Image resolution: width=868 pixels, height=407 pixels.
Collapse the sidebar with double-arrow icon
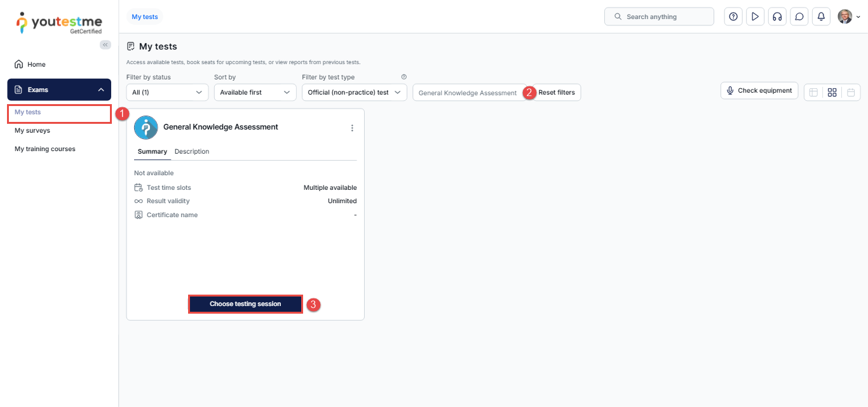tap(105, 44)
